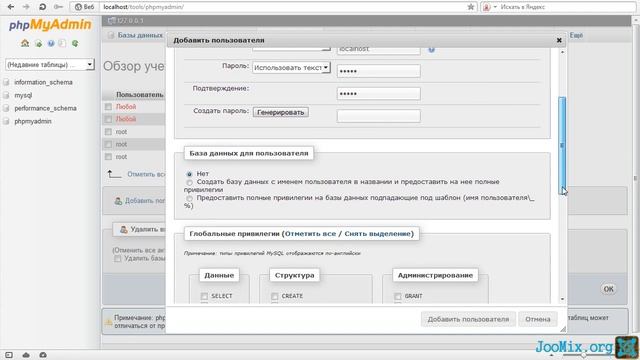Click mysql database icon in sidebar
Screen dimensions: 640x360
point(6,96)
